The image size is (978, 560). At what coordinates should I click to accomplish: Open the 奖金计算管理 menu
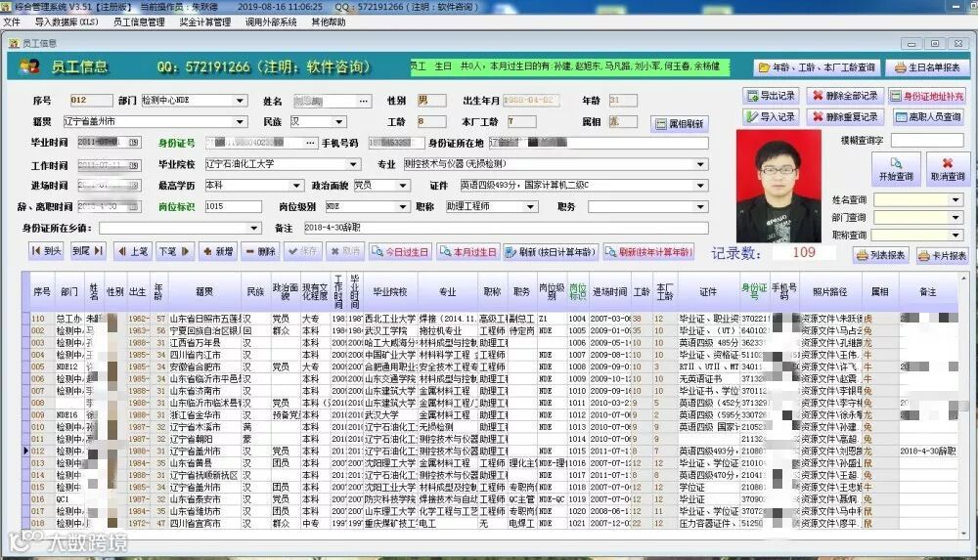(x=205, y=22)
